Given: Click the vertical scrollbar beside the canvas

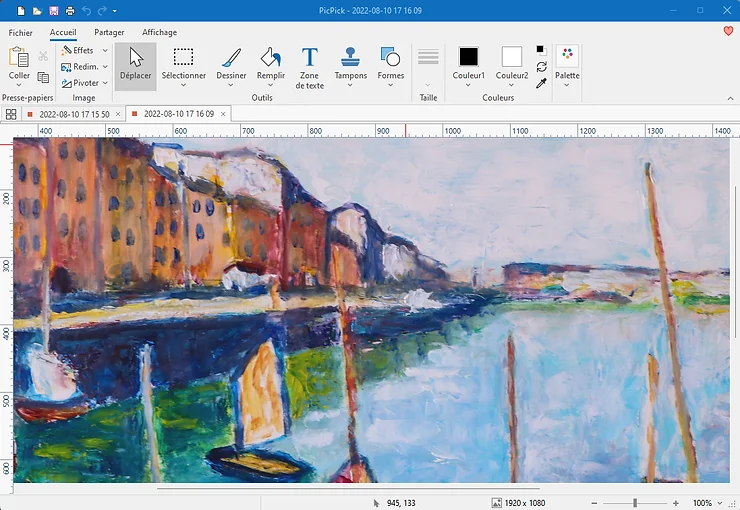Looking at the screenshot, I should pos(735,262).
